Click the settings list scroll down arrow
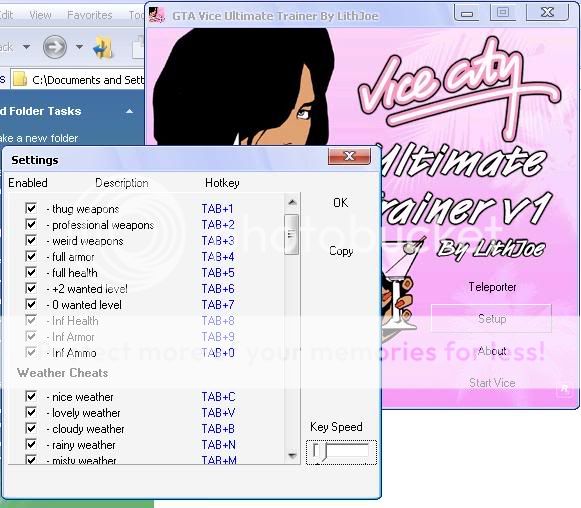The image size is (581, 508). click(292, 455)
